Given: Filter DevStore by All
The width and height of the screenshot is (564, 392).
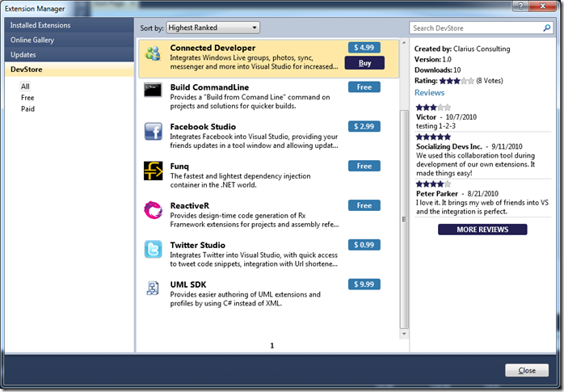Looking at the screenshot, I should (25, 86).
